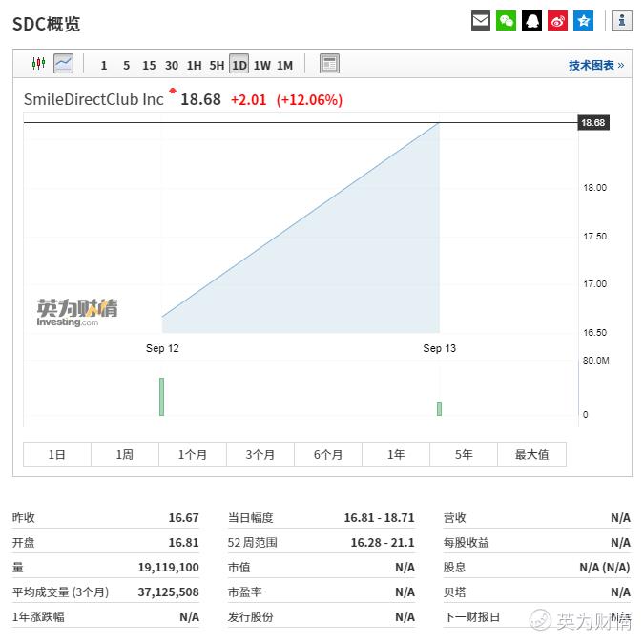Click the +2.01 price change value
The width and height of the screenshot is (644, 644).
click(x=248, y=100)
